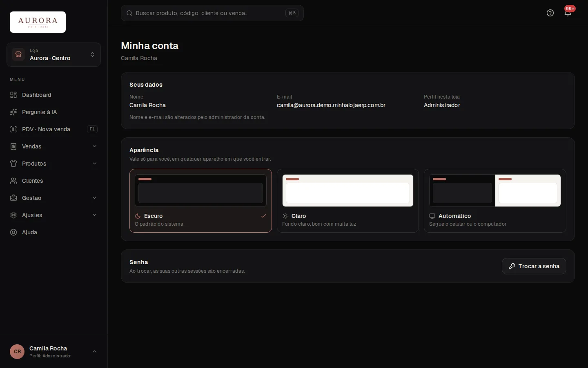Expand the Gestão menu chevron
Viewport: 588px width, 368px height.
point(94,198)
